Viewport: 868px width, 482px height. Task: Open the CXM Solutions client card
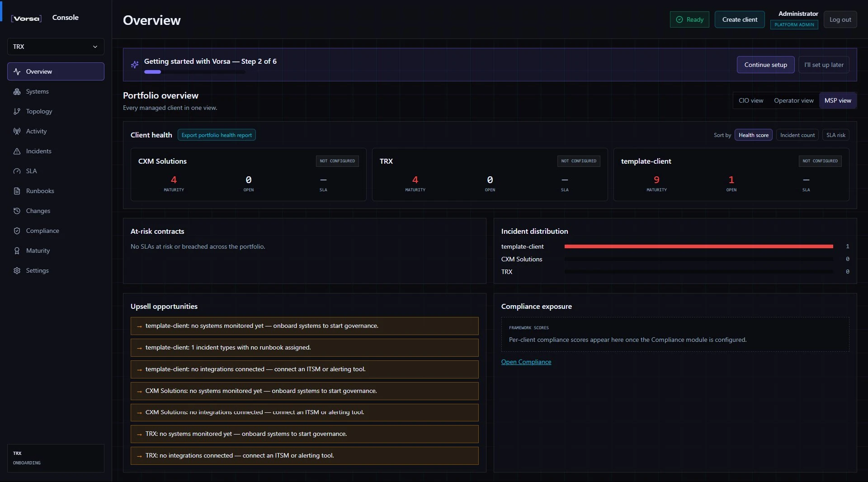coord(248,175)
